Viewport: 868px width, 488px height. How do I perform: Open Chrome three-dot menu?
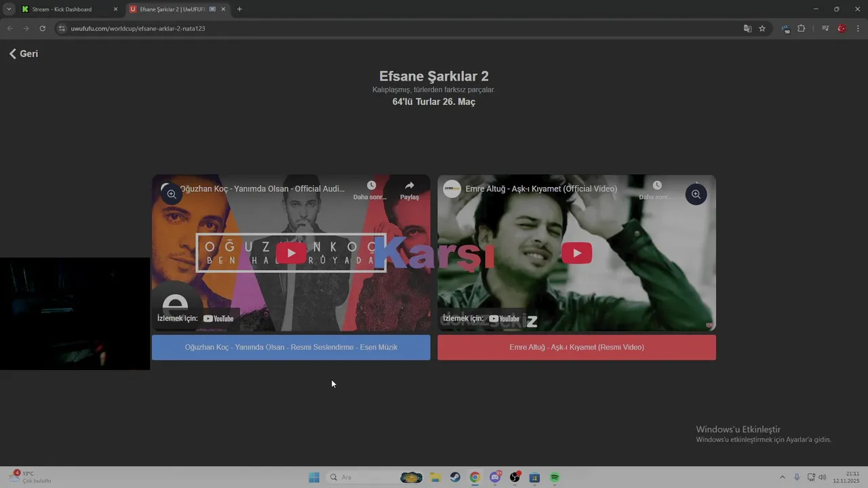coord(859,28)
